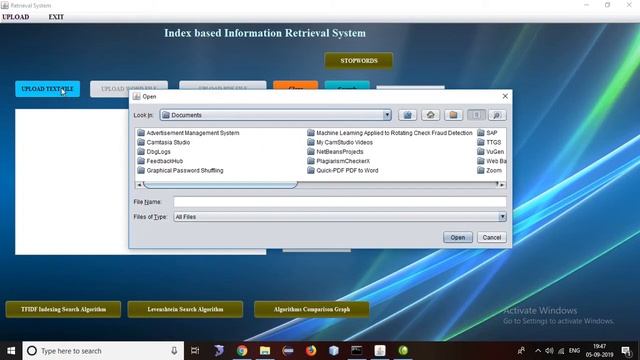Show hidden system tray icons
This screenshot has width=640, height=360.
(538, 351)
